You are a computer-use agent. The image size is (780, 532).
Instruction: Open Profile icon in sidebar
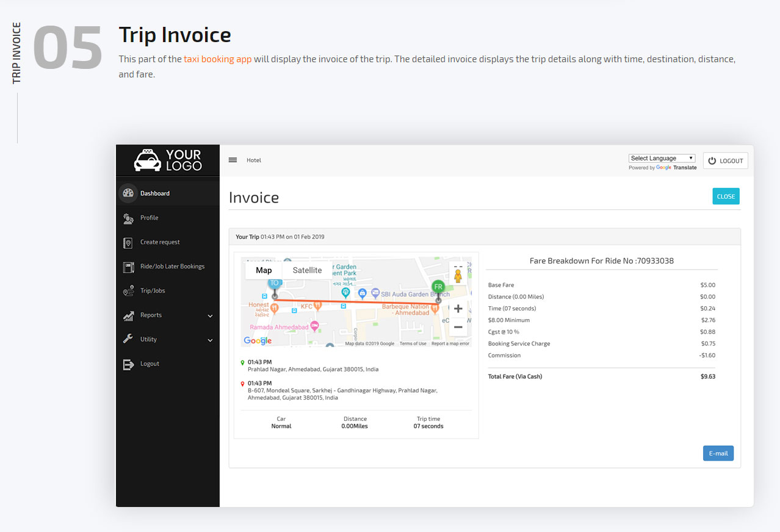pyautogui.click(x=128, y=218)
